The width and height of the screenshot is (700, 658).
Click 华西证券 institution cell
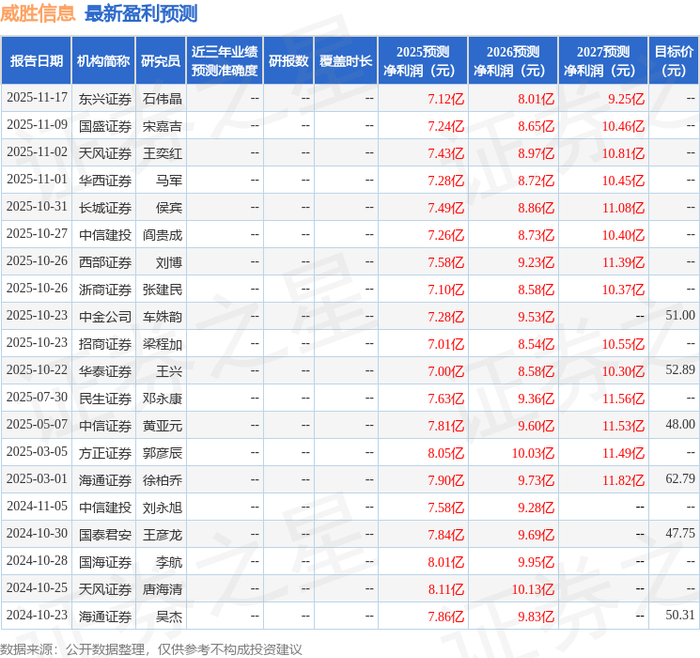(x=105, y=180)
